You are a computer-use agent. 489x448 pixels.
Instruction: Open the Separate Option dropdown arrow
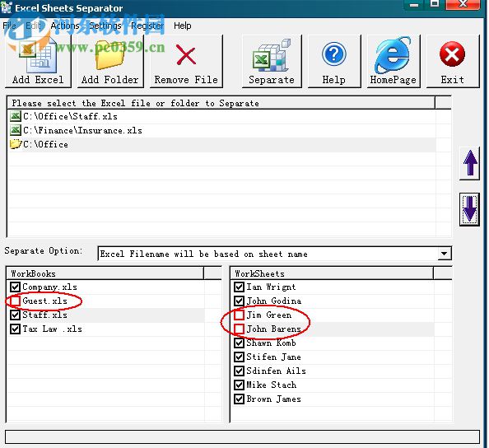[x=444, y=254]
